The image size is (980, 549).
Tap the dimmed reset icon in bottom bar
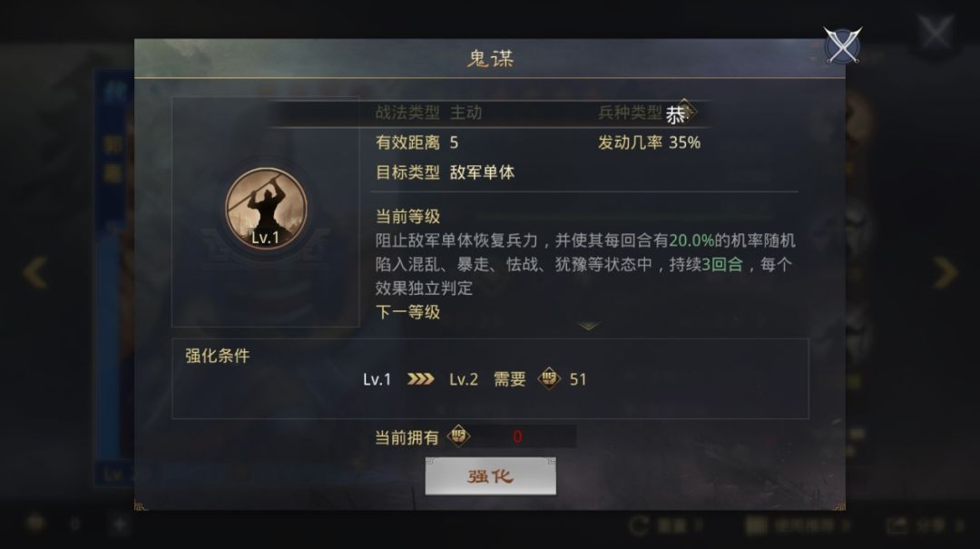point(638,525)
